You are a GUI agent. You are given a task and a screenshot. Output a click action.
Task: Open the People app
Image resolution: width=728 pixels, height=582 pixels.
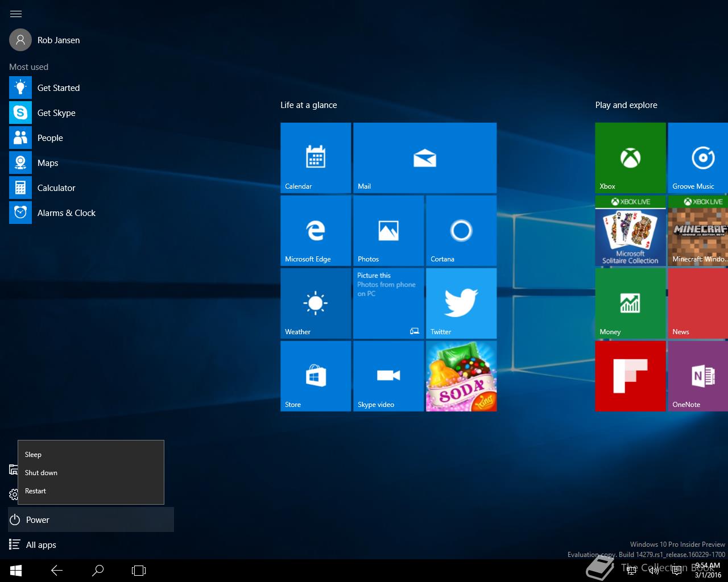click(x=36, y=138)
